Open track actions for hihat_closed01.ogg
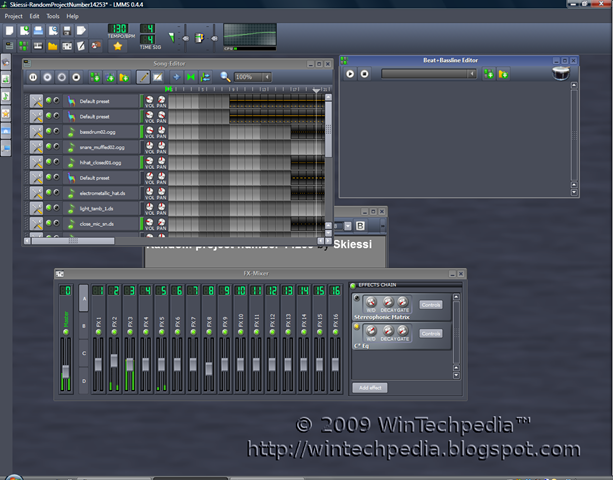Image resolution: width=613 pixels, height=480 pixels. pyautogui.click(x=36, y=162)
